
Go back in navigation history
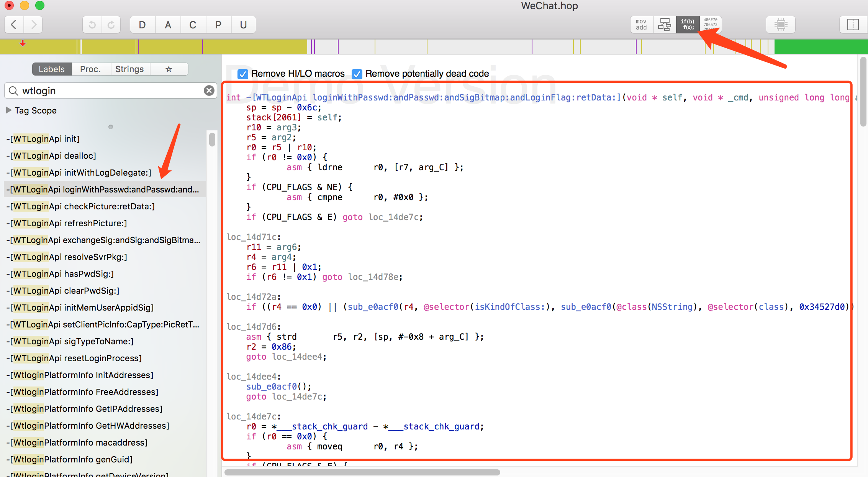[14, 25]
